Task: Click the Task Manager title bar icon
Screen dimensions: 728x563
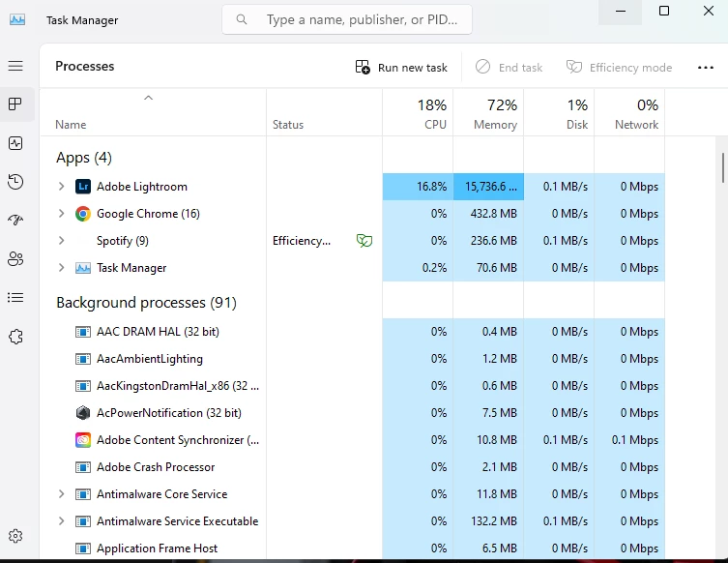Action: coord(17,20)
